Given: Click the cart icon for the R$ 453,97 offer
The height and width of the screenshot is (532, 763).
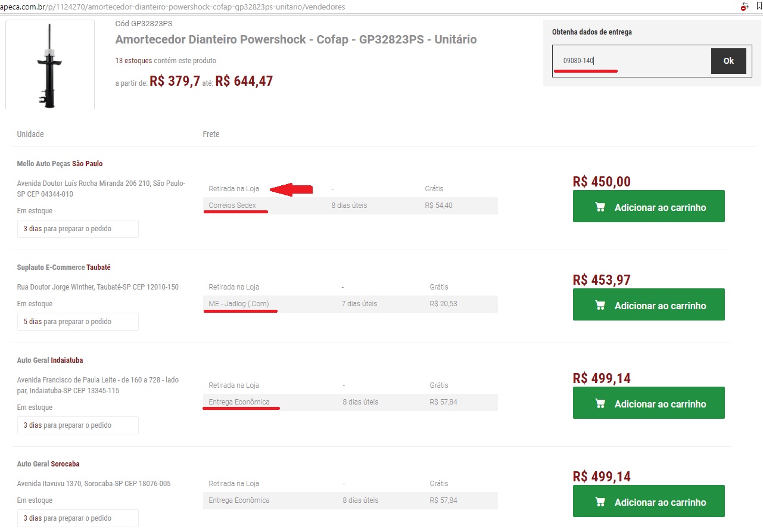Looking at the screenshot, I should 600,306.
